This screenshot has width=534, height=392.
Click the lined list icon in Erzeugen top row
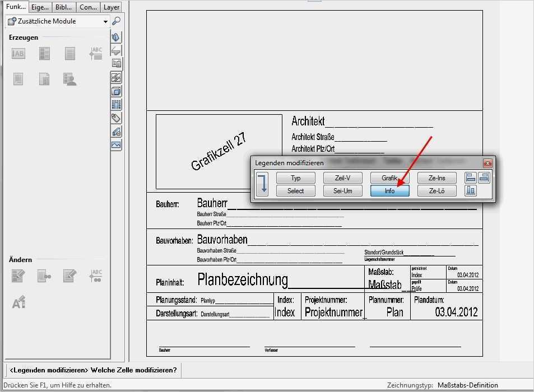[x=70, y=53]
